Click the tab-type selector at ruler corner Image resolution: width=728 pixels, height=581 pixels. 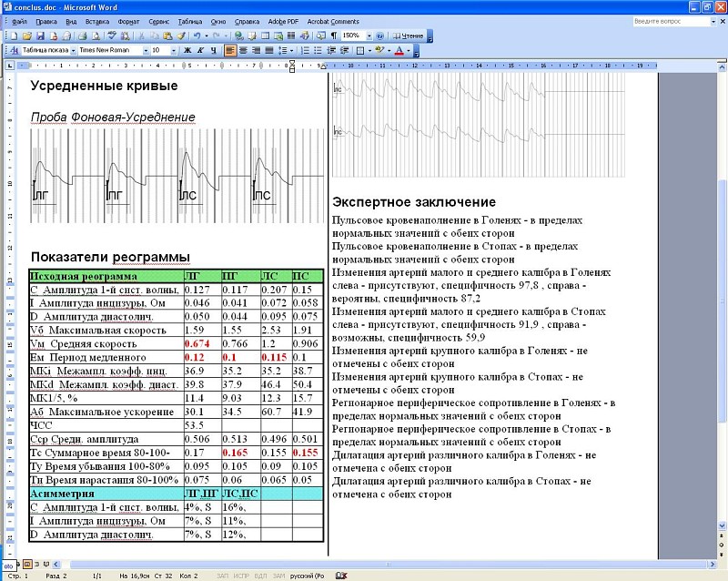pyautogui.click(x=9, y=66)
